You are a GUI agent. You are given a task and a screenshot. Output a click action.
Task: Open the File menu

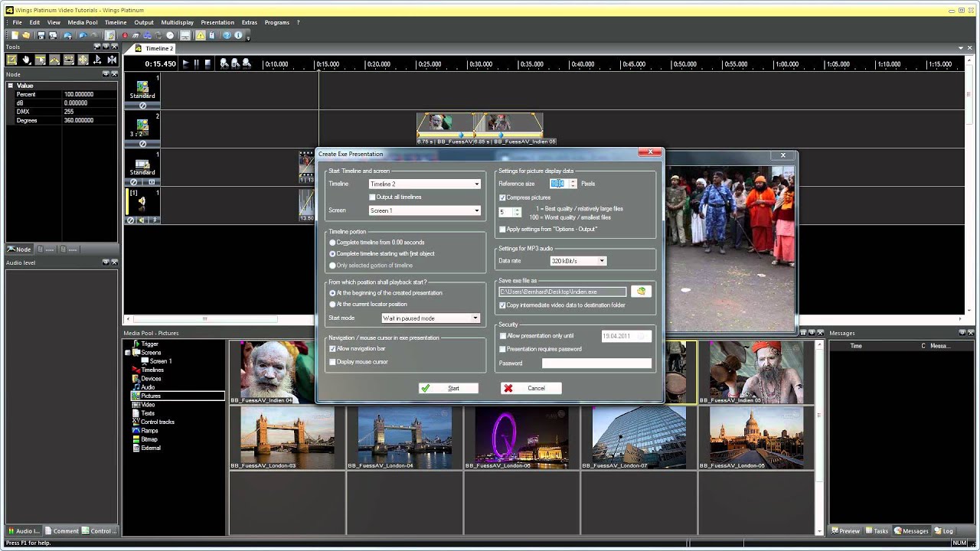tap(17, 22)
